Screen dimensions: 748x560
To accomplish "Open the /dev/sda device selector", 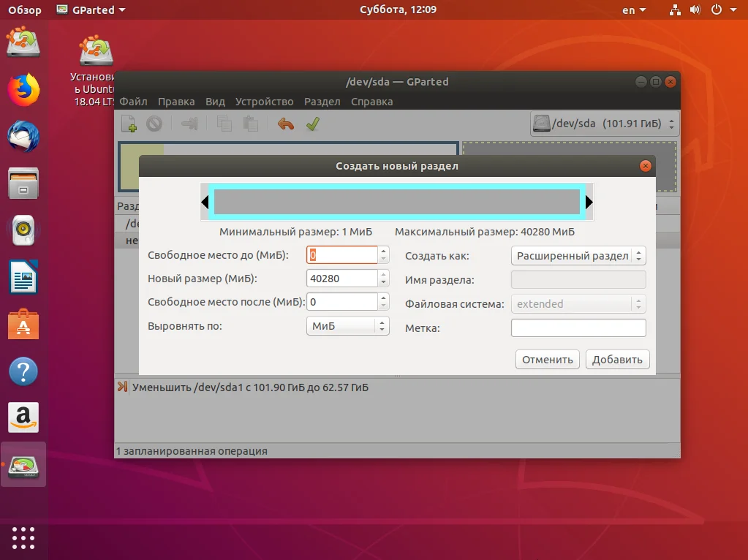I will tap(605, 124).
